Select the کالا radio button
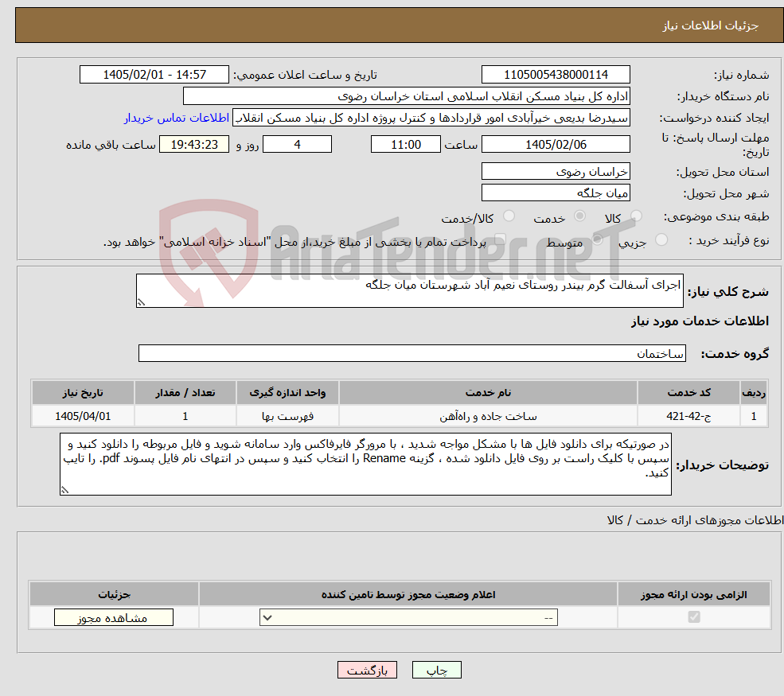This screenshot has width=784, height=696. (x=636, y=216)
